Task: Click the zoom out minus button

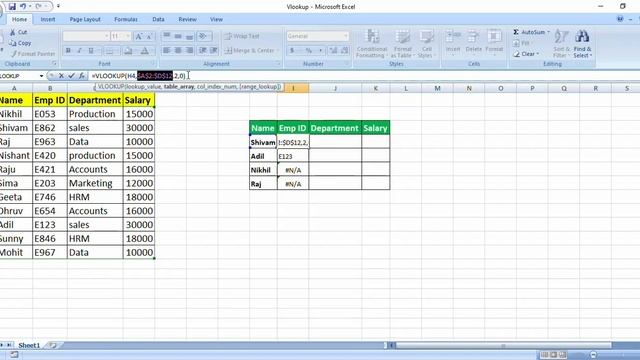Action: pos(593,355)
